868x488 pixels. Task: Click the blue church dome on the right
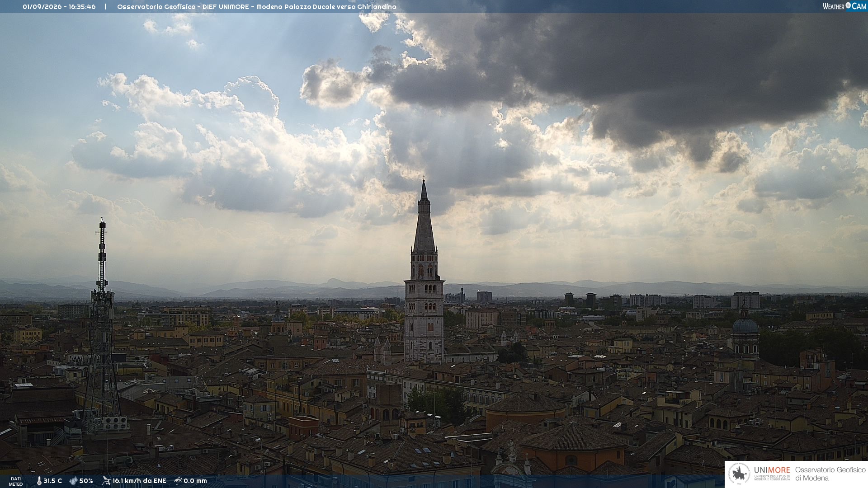coord(745,325)
